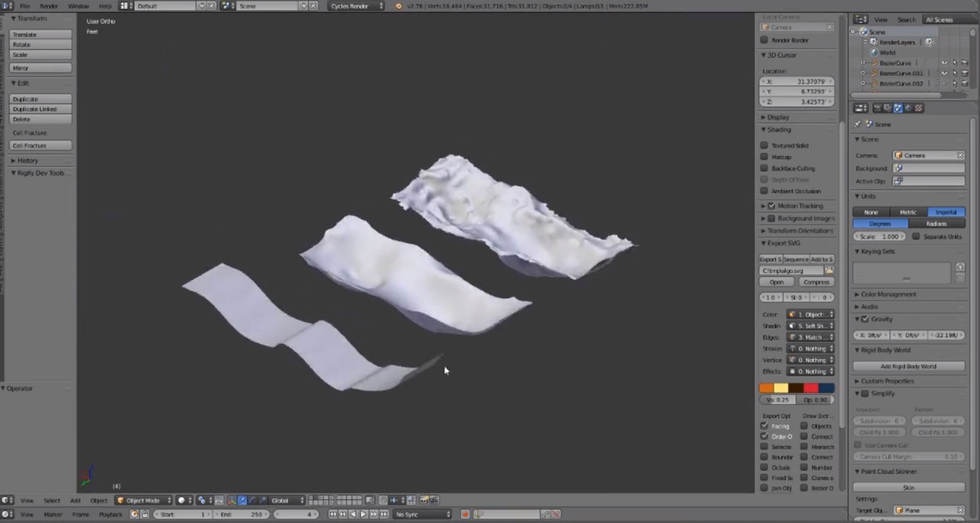The image size is (980, 523).
Task: Uncheck the Facing export option
Action: tap(765, 426)
